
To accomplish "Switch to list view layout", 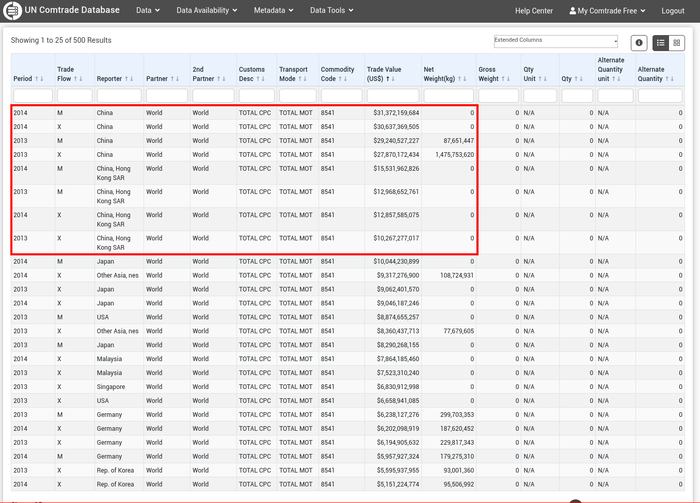I will pos(661,43).
